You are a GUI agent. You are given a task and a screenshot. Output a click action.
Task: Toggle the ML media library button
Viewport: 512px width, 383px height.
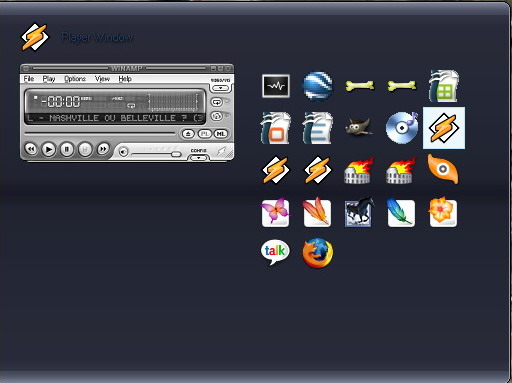pyautogui.click(x=220, y=134)
